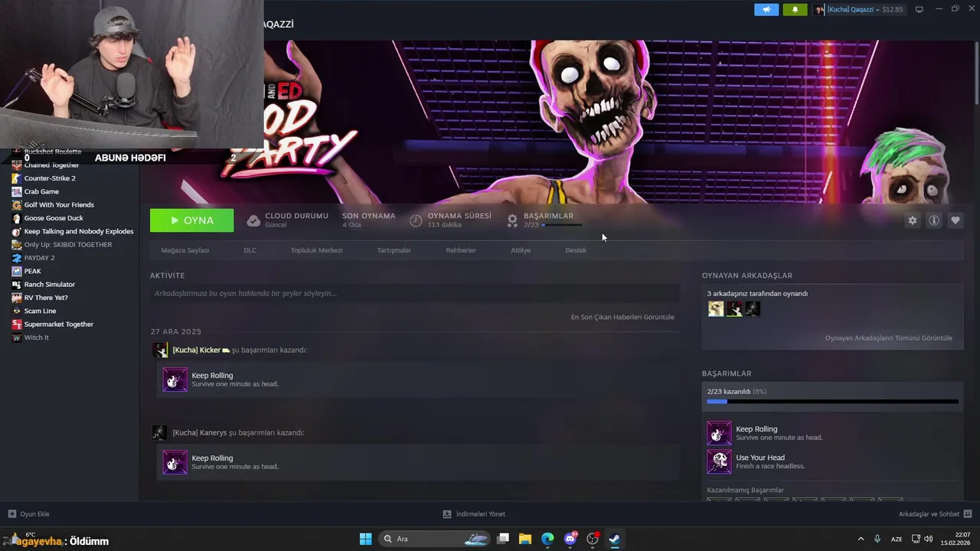Open Destek tab
Image resolution: width=980 pixels, height=551 pixels.
point(576,250)
